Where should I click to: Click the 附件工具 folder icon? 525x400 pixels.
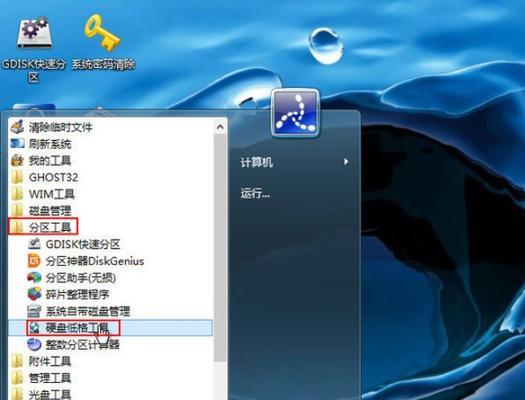[x=17, y=361]
